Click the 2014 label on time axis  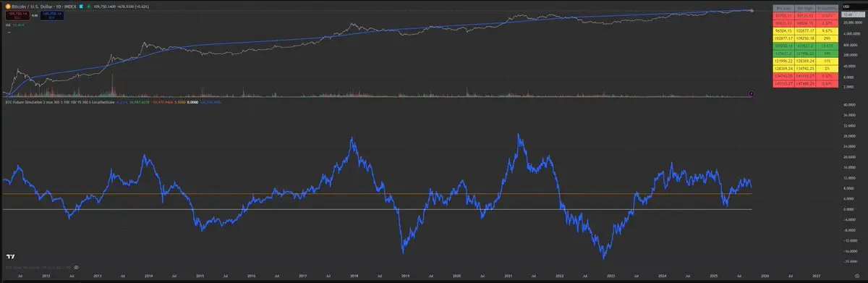pos(148,276)
